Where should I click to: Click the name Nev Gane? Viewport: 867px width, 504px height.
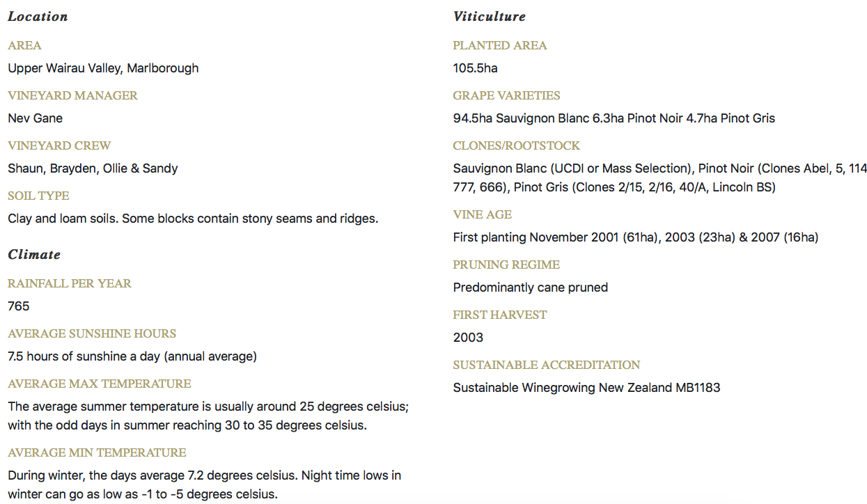click(x=36, y=118)
